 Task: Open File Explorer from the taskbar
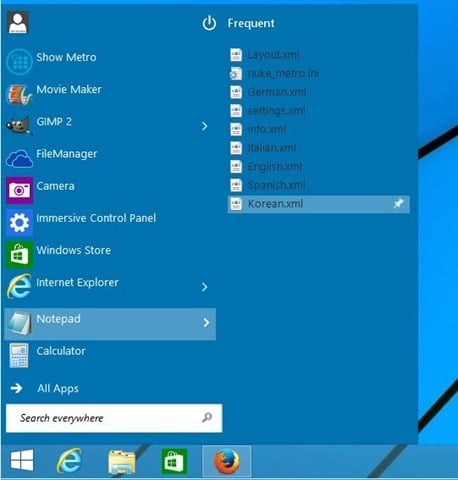tap(122, 462)
